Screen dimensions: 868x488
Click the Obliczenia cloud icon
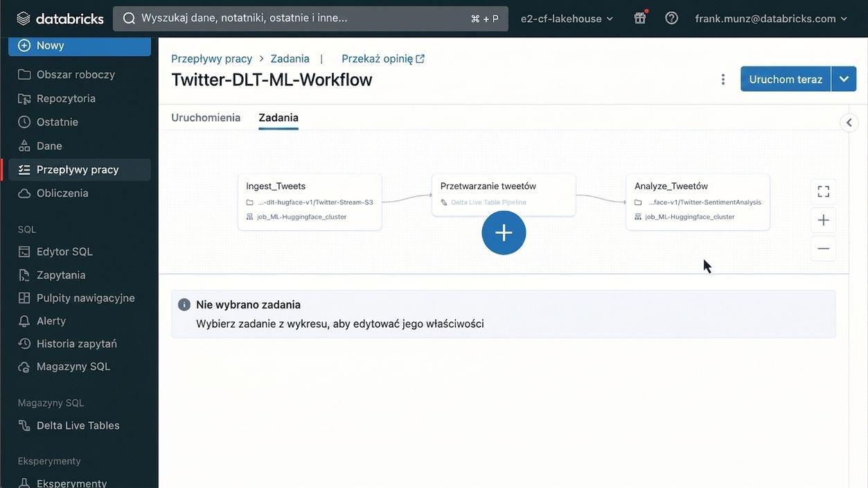pos(24,193)
